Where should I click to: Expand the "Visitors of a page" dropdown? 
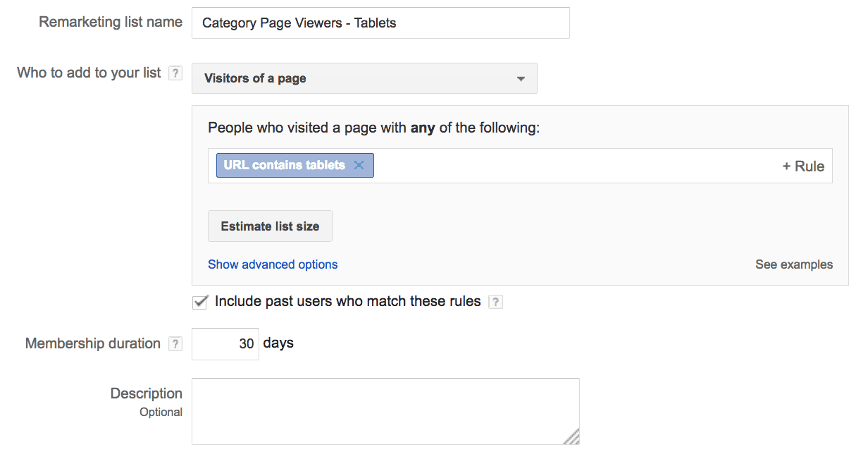[x=364, y=78]
